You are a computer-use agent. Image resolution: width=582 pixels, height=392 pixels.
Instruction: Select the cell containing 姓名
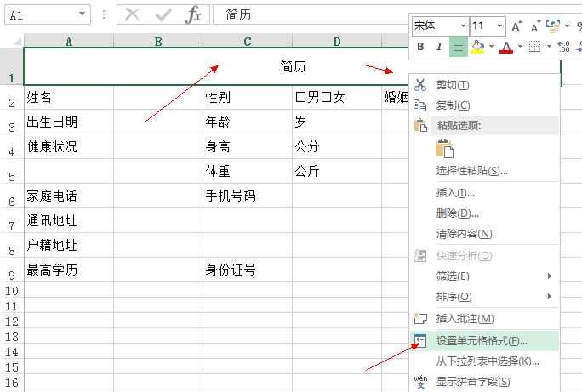click(x=69, y=98)
